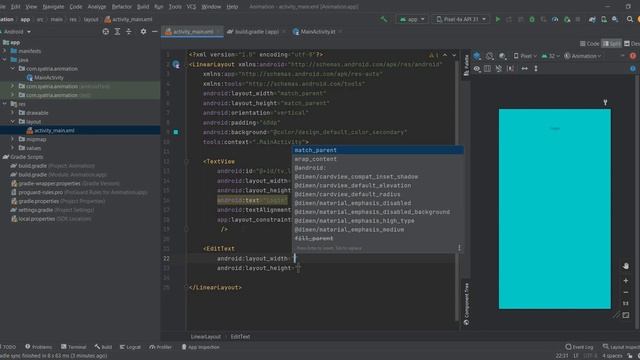Switch editor to Code view mode
640x360 pixels.
click(589, 44)
